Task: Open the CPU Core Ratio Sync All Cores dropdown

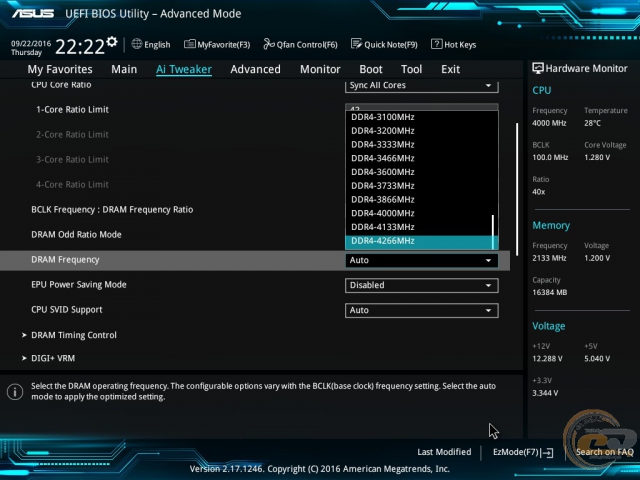Action: pyautogui.click(x=422, y=85)
